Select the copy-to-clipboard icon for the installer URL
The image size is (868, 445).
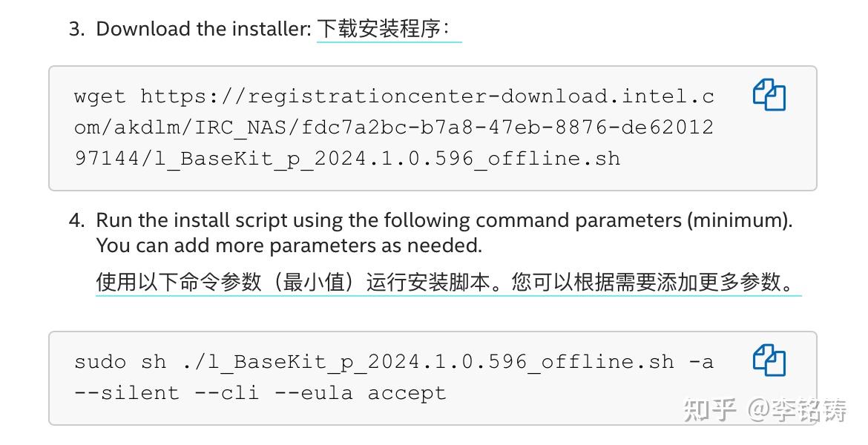click(x=769, y=96)
